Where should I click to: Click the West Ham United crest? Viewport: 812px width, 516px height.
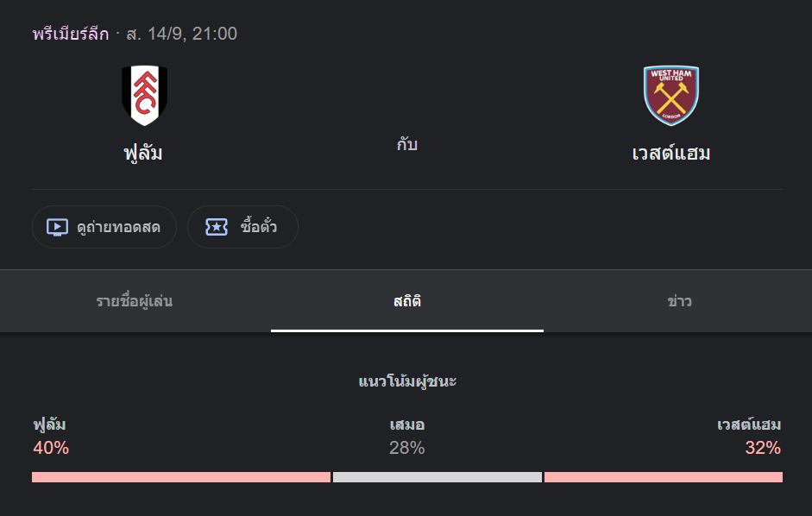(x=671, y=95)
